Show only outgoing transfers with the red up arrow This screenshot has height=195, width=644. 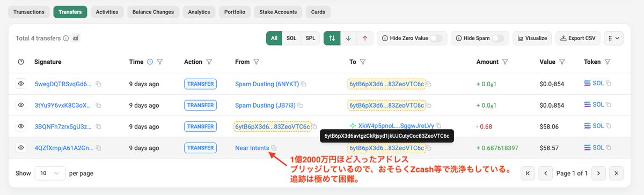[365, 38]
